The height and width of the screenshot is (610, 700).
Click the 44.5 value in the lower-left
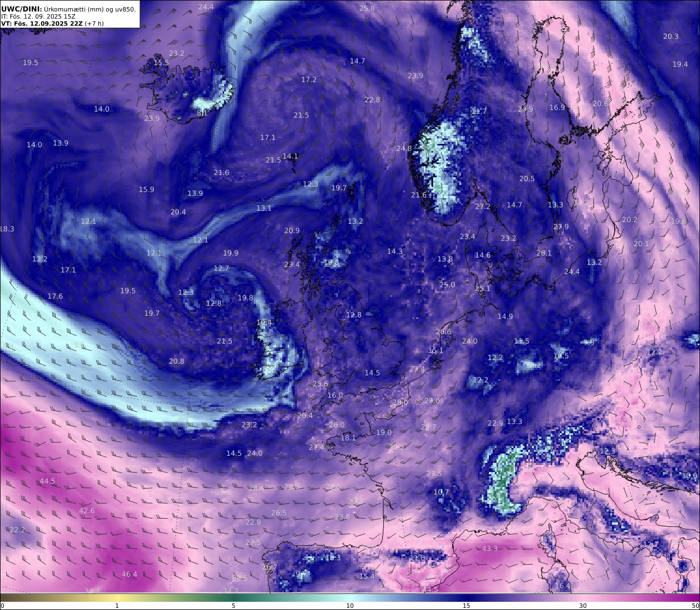48,481
